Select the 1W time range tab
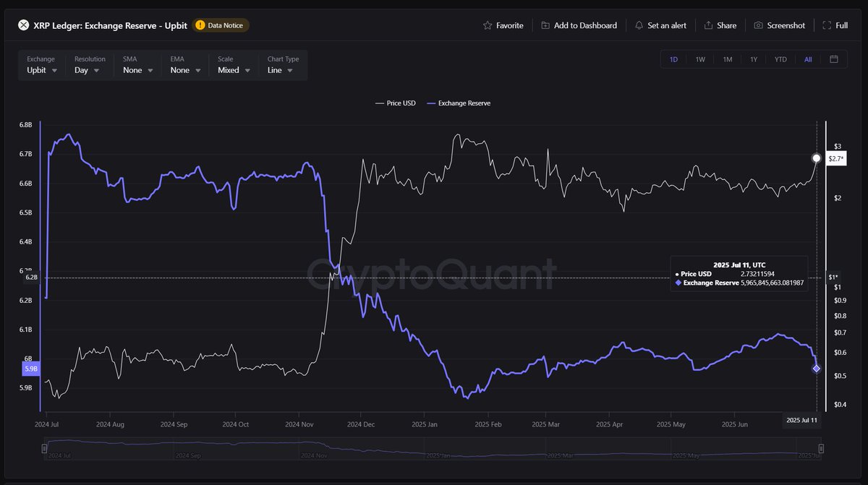Image resolution: width=868 pixels, height=485 pixels. 700,59
